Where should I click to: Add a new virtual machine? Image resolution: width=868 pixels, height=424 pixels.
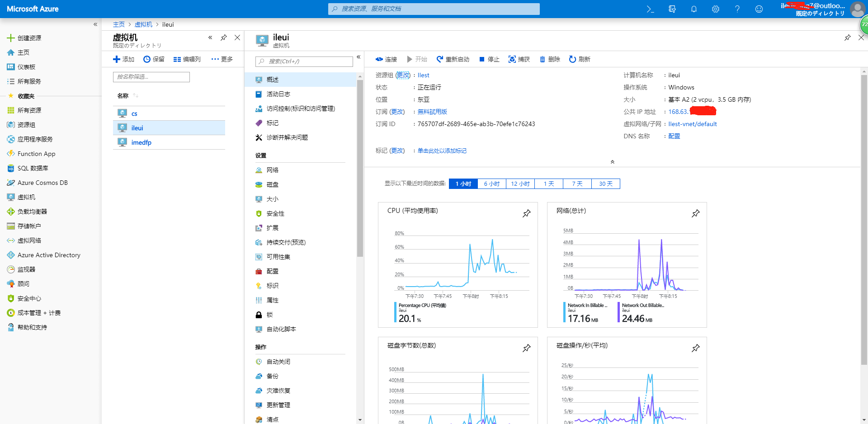click(x=124, y=59)
